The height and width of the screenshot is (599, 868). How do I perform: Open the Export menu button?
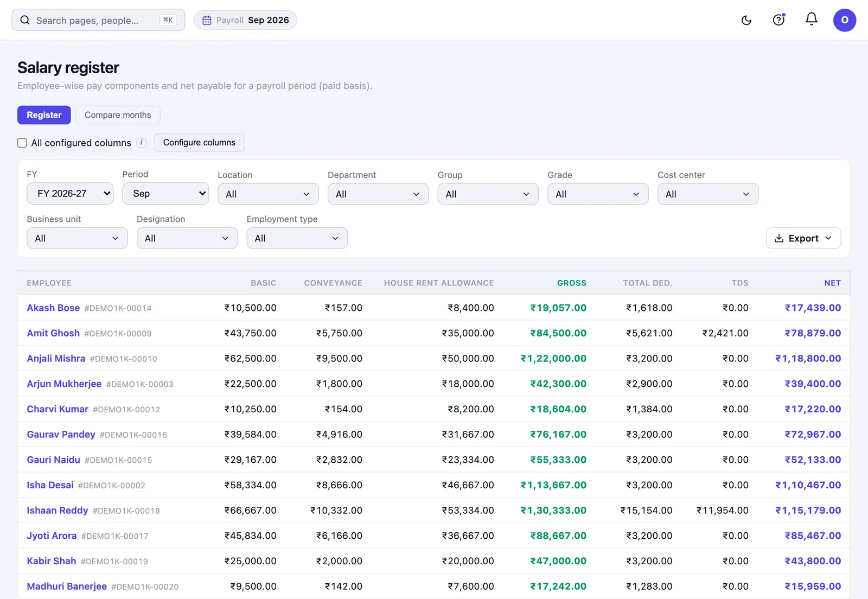click(x=803, y=238)
